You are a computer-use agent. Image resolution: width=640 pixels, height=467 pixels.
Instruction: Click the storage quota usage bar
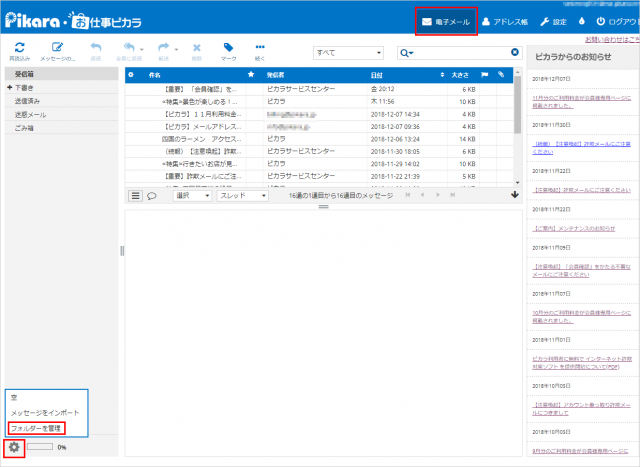[38, 447]
